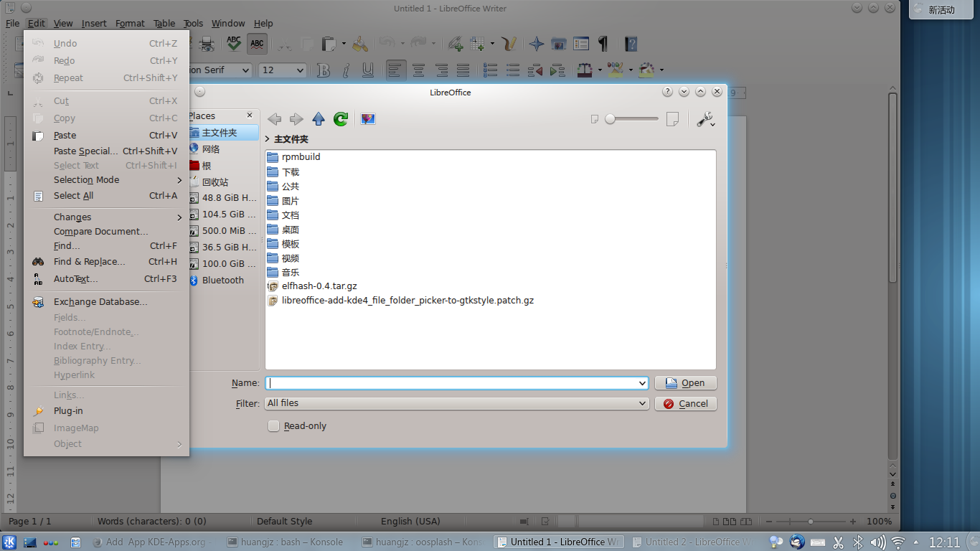
Task: Open the Format menu in menu bar
Action: 130,24
